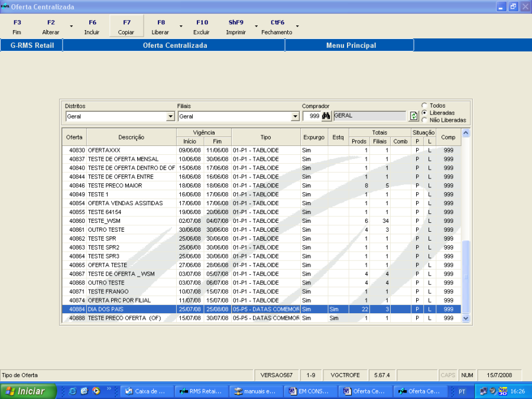Click the Tipo column header
This screenshot has height=399, width=532.
[265, 137]
